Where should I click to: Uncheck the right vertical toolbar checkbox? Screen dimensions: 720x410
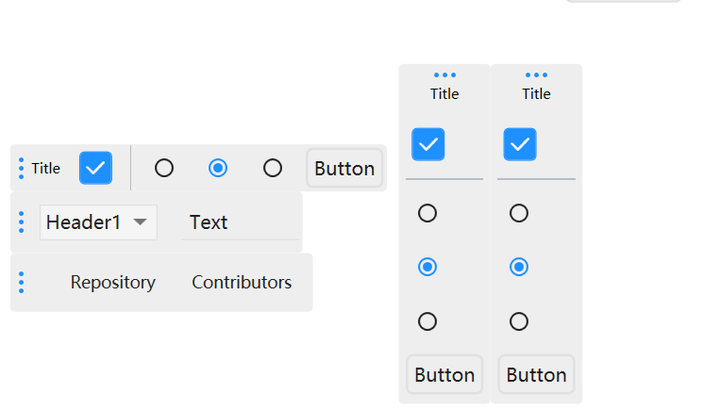coord(520,144)
